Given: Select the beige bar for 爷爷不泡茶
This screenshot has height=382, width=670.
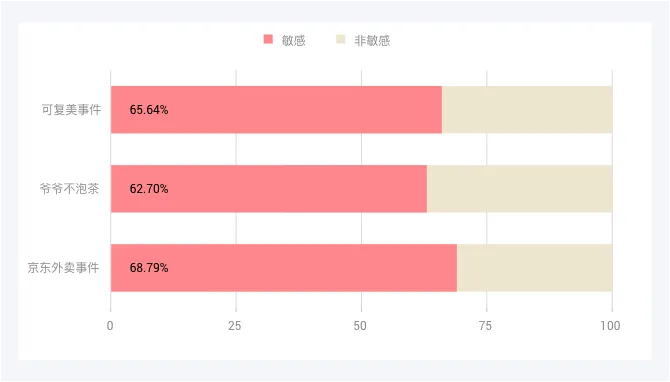Looking at the screenshot, I should [x=520, y=189].
